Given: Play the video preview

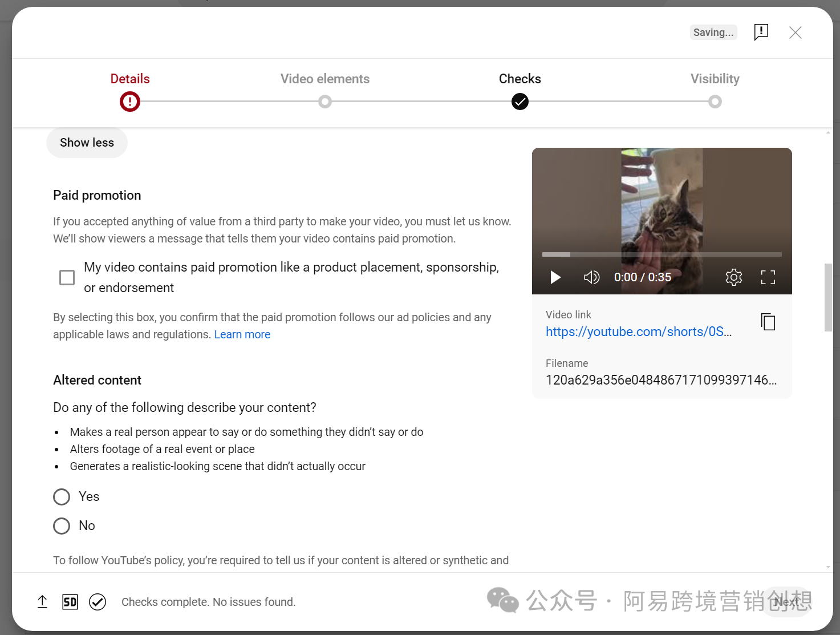Looking at the screenshot, I should (555, 277).
